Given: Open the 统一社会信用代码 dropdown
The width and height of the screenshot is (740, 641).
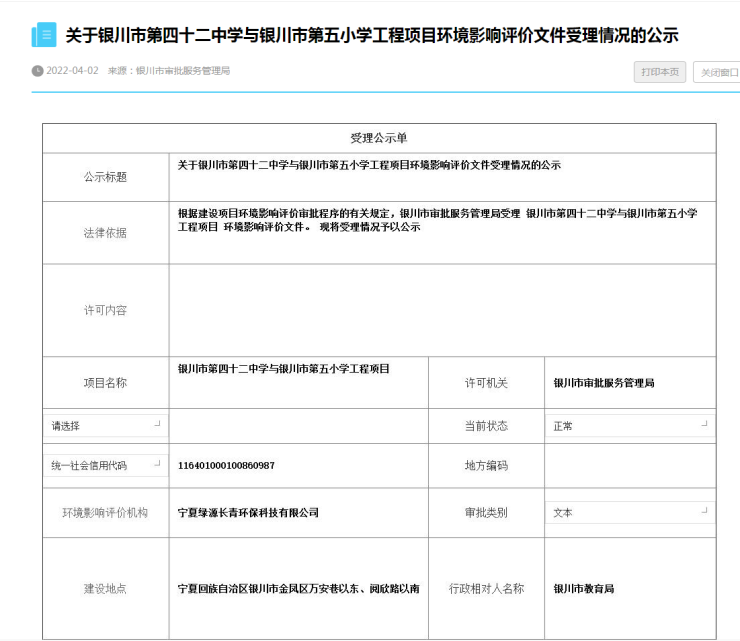Looking at the screenshot, I should tap(106, 465).
